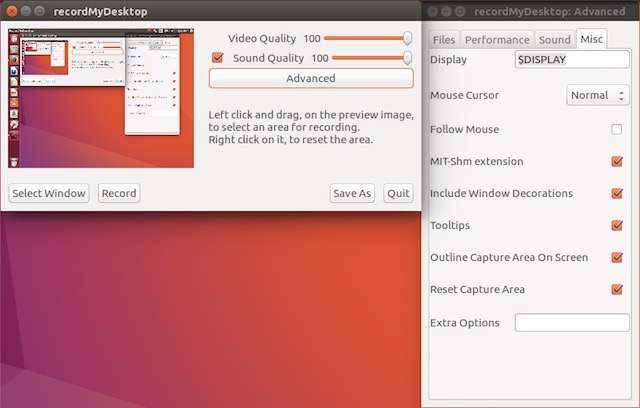This screenshot has height=408, width=640.
Task: Open the Mouse Cursor dropdown
Action: [x=597, y=96]
